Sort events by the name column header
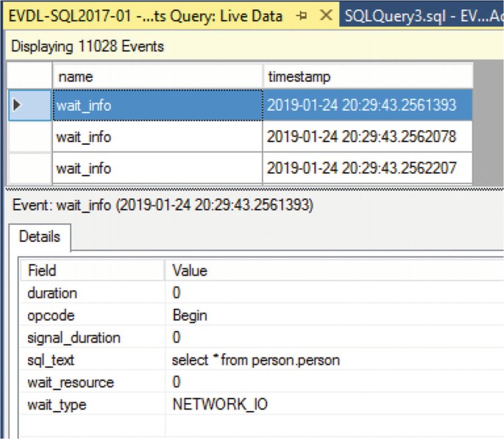Image resolution: width=504 pixels, height=439 pixels. [157, 76]
